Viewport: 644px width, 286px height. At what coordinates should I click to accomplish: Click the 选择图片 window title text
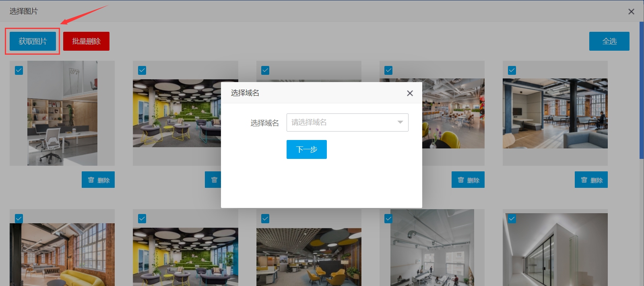24,11
